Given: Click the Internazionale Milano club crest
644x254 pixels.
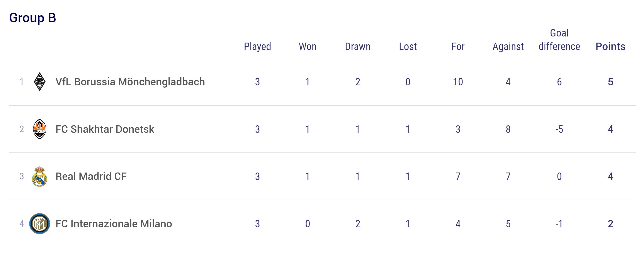Looking at the screenshot, I should click(x=39, y=224).
